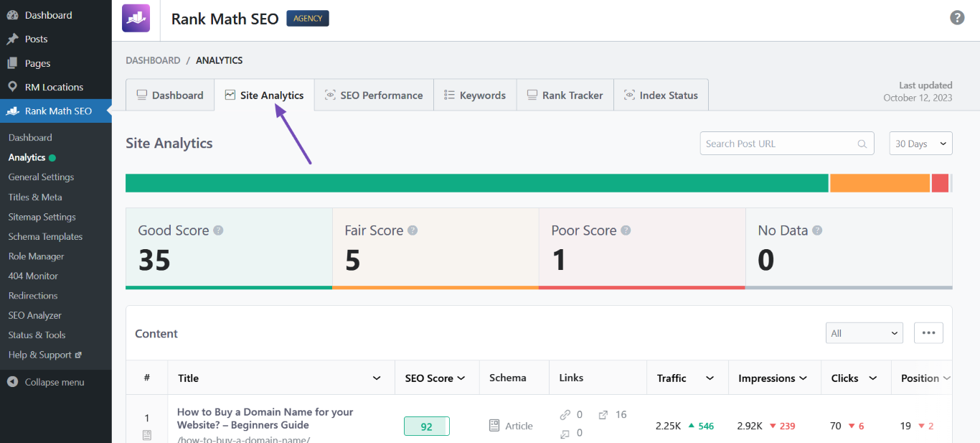The image size is (980, 443).
Task: Click the red segment of score bar
Action: (940, 183)
